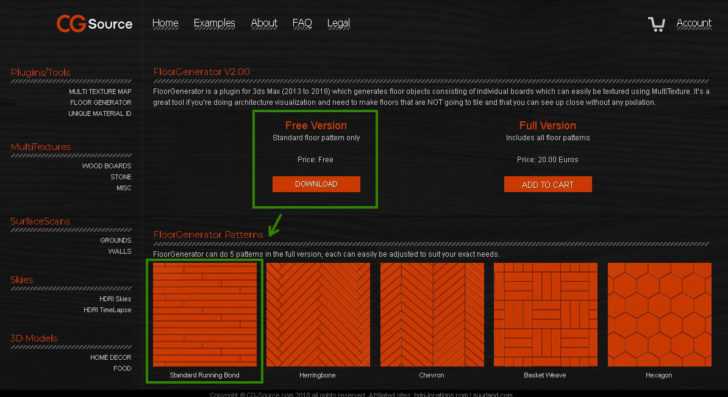Open Grounds surface scans
The height and width of the screenshot is (397, 728).
click(116, 240)
